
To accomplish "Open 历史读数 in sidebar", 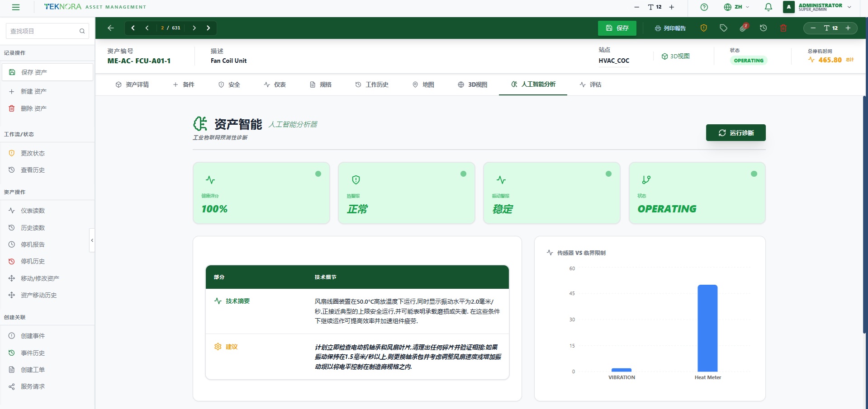I will [x=47, y=228].
